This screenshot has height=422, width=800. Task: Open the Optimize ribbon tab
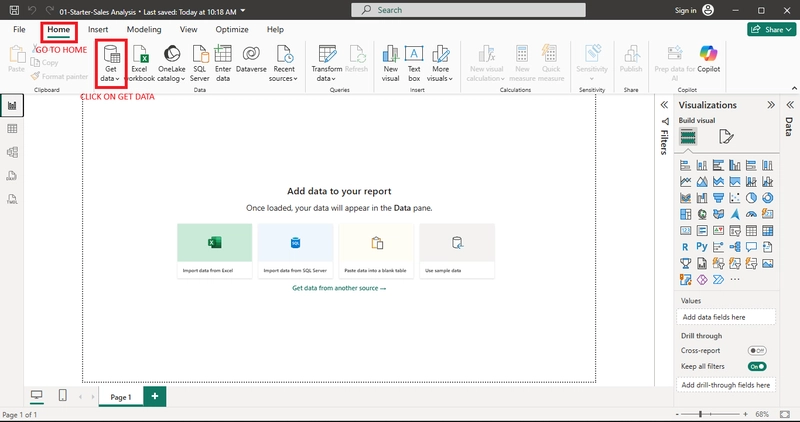click(232, 30)
